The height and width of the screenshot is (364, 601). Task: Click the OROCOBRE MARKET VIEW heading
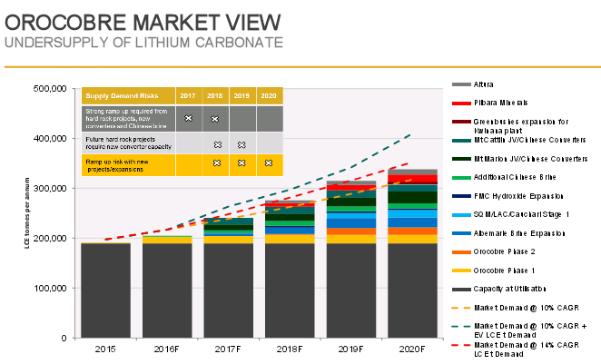[x=143, y=22]
